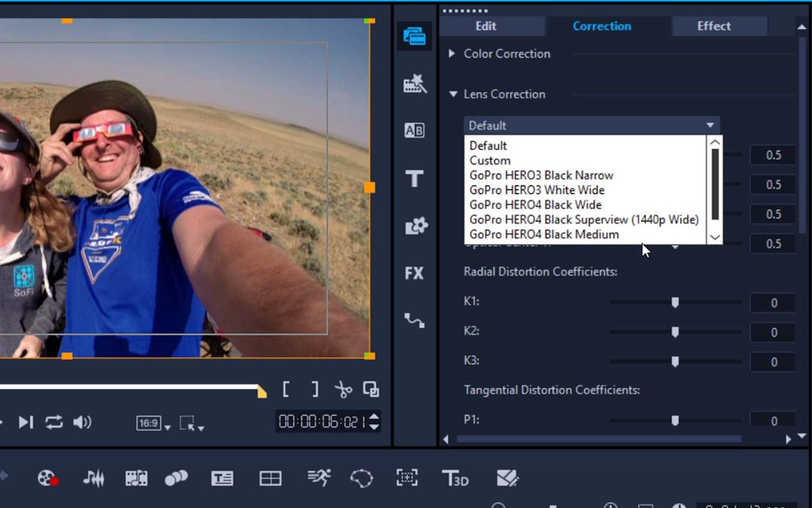The width and height of the screenshot is (812, 508).
Task: Set a mark-in point with the bracket button
Action: pos(286,389)
